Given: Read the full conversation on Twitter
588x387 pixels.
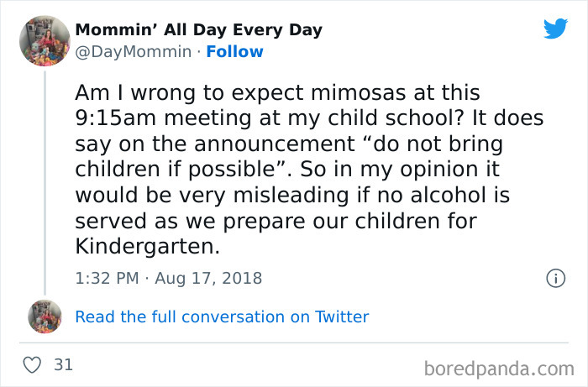Looking at the screenshot, I should (222, 316).
